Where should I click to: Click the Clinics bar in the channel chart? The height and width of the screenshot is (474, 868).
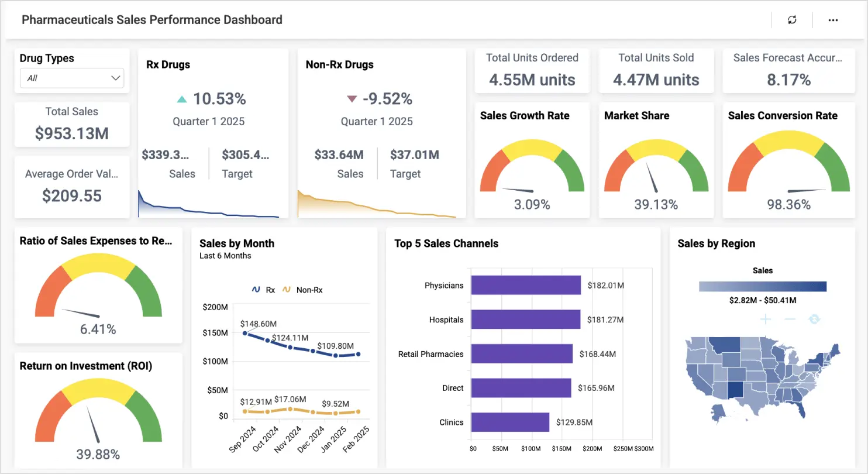coord(511,421)
